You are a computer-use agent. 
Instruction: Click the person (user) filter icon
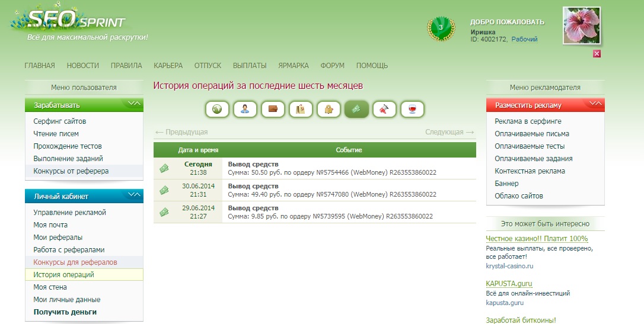click(245, 109)
